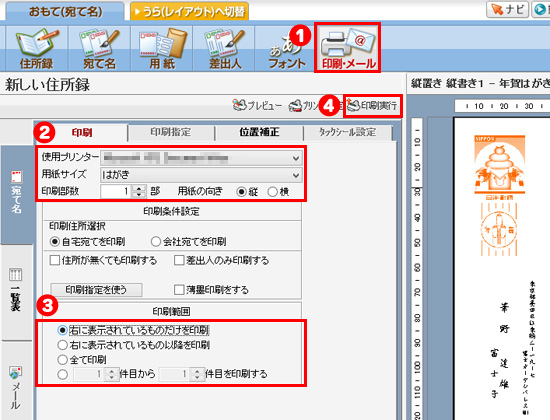Switch to the 位置補正 tab
This screenshot has height=420, width=550.
coord(260,132)
